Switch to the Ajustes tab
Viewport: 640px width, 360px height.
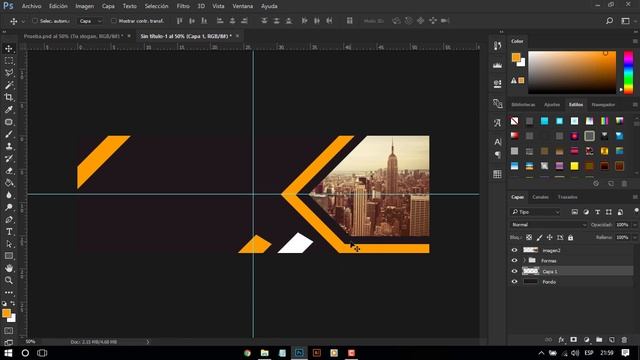(552, 105)
